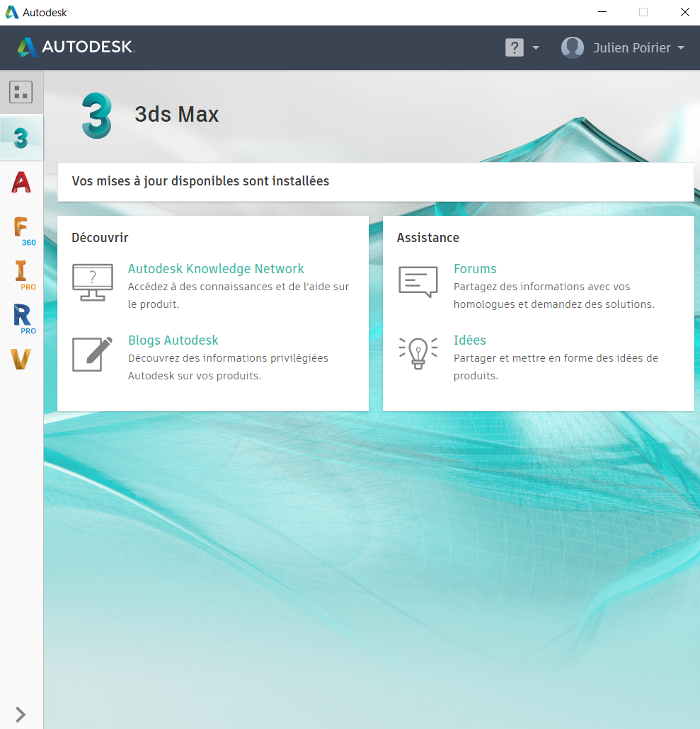Minimize the Autodesk window
The height and width of the screenshot is (729, 700).
pos(602,12)
